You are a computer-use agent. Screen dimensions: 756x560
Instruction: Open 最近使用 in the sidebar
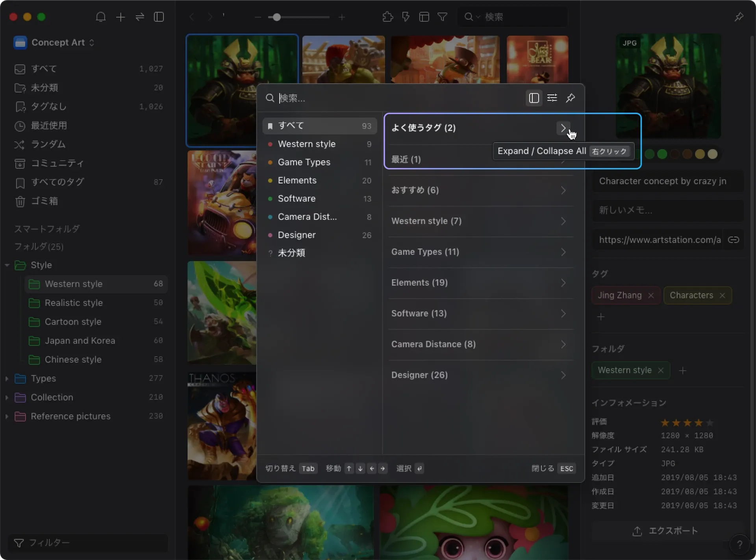tap(89, 126)
